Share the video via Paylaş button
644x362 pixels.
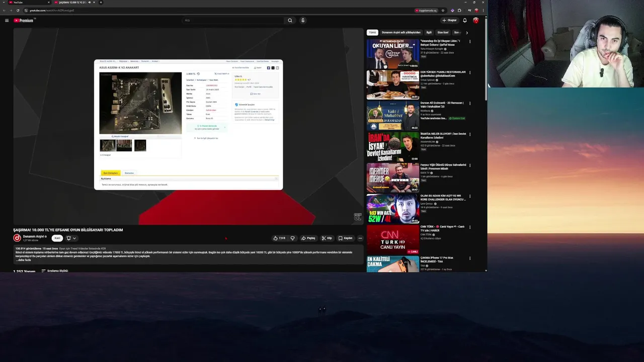coord(308,238)
